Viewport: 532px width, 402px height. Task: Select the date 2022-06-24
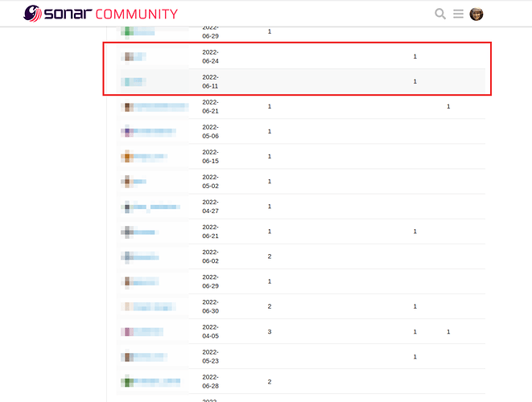click(210, 56)
